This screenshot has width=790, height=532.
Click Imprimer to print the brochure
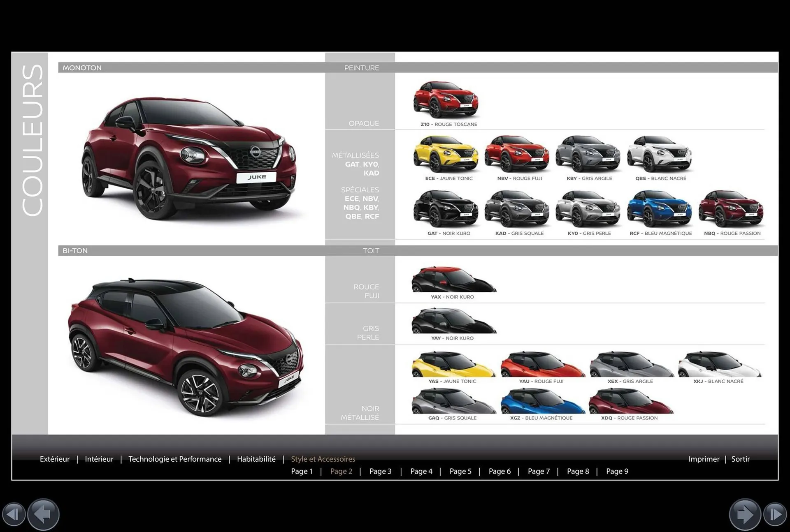pyautogui.click(x=704, y=459)
